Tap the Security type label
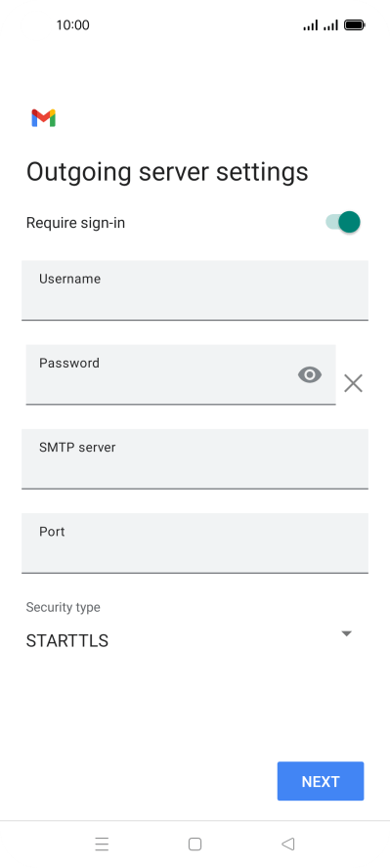Viewport: 390px width, 868px height. [64, 607]
